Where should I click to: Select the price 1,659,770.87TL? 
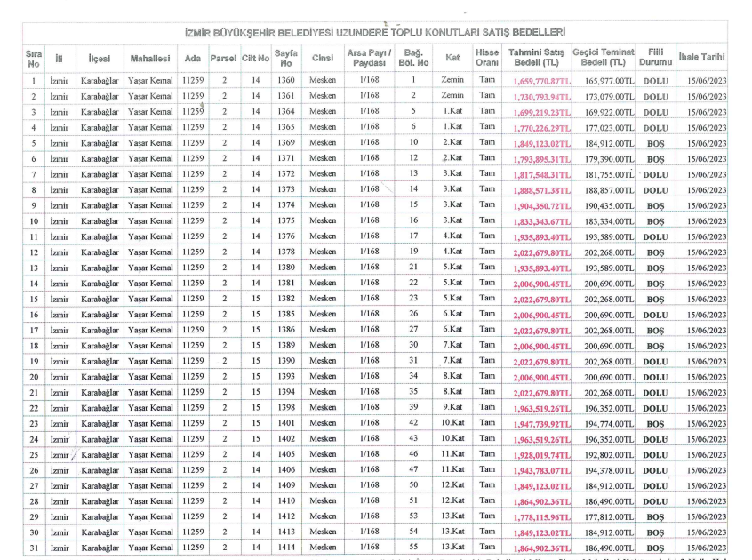tap(542, 81)
